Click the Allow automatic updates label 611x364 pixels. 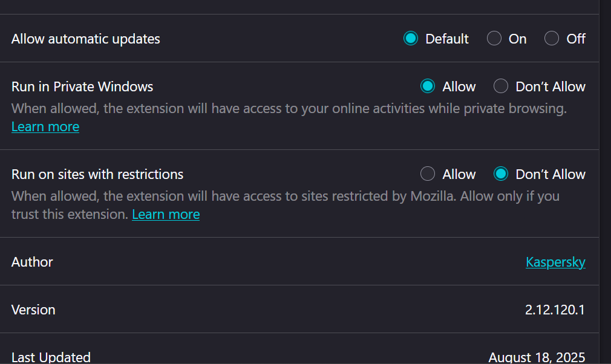click(86, 39)
